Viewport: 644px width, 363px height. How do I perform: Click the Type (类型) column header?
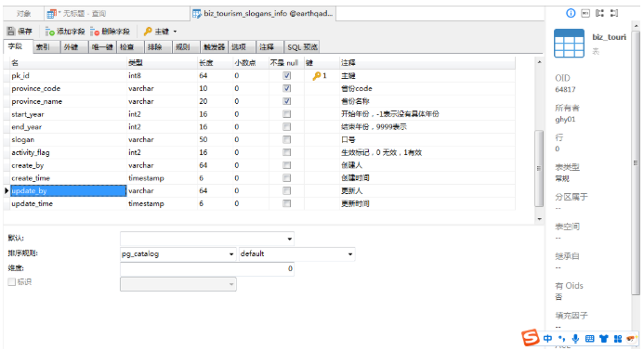click(x=163, y=63)
